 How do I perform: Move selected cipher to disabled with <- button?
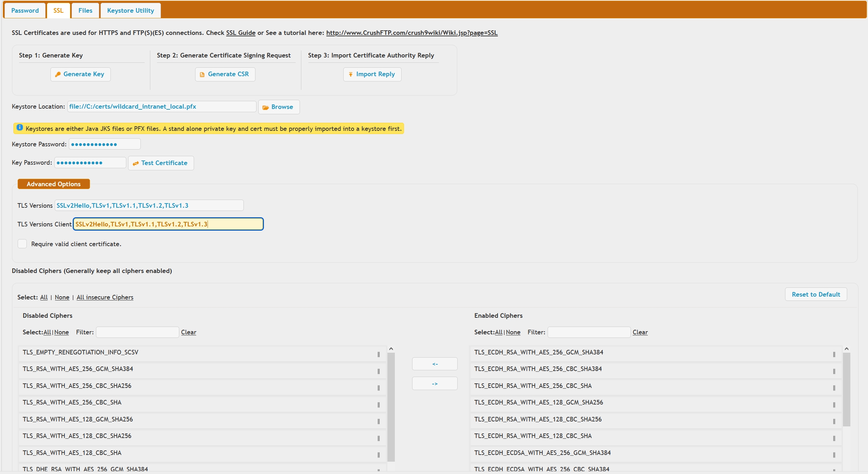coord(435,364)
